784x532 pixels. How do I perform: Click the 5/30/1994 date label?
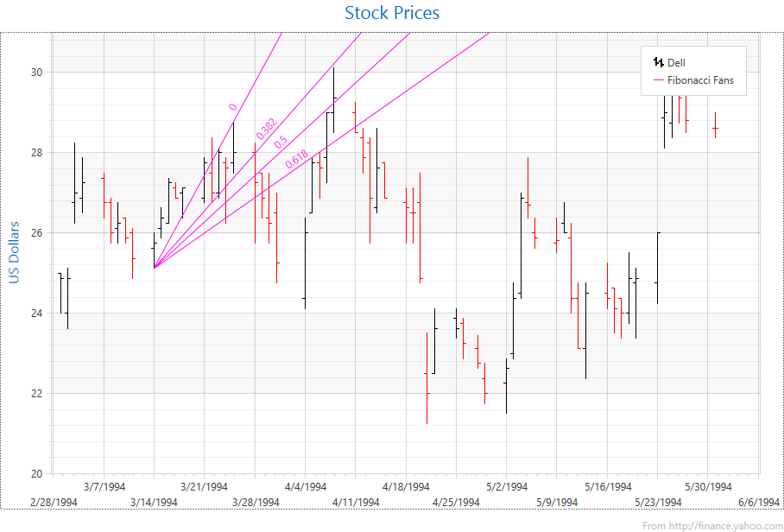click(x=708, y=486)
